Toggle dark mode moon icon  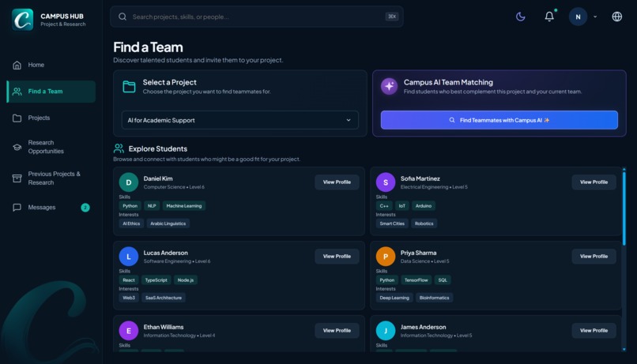click(x=520, y=17)
